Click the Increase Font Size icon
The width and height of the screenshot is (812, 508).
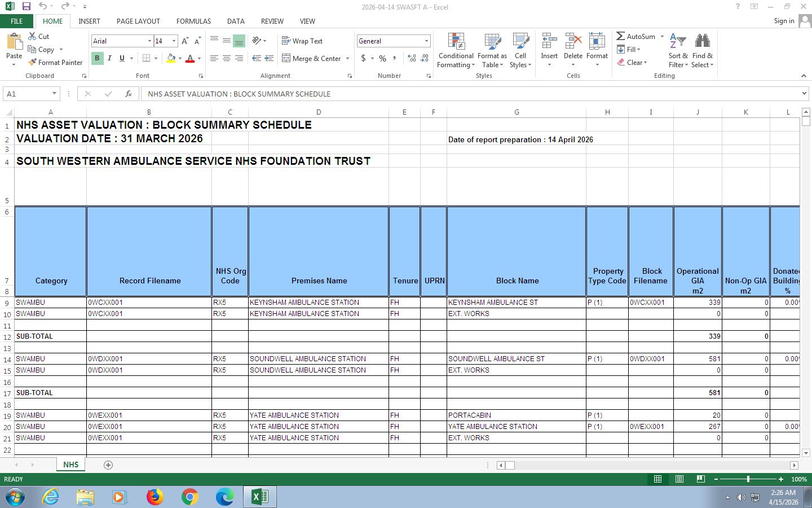click(x=185, y=41)
